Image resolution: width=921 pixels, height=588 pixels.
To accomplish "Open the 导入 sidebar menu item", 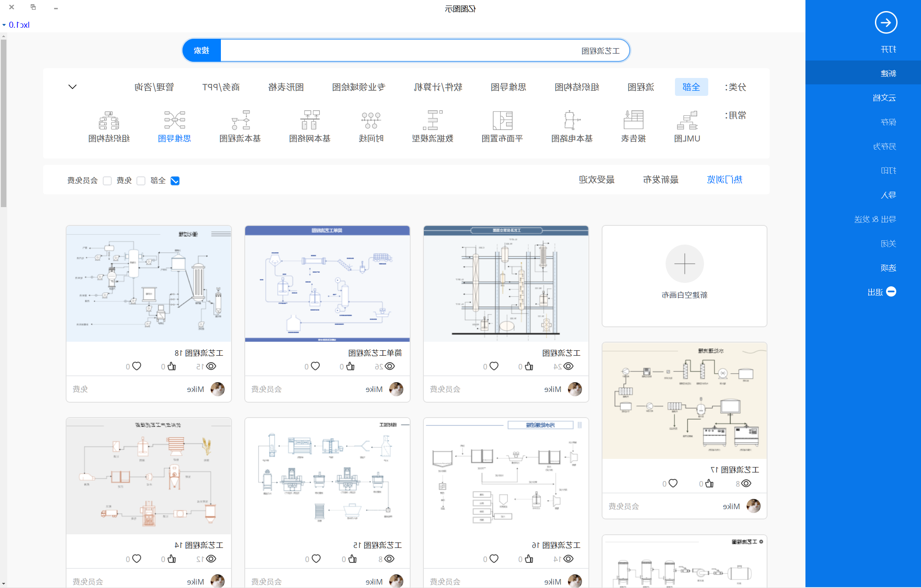I will [863, 195].
